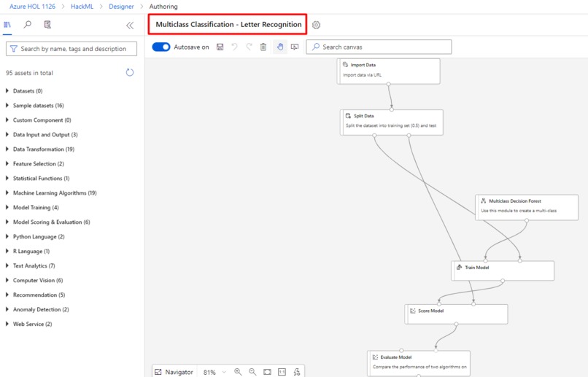Fit the pipeline to the screen

click(x=267, y=372)
